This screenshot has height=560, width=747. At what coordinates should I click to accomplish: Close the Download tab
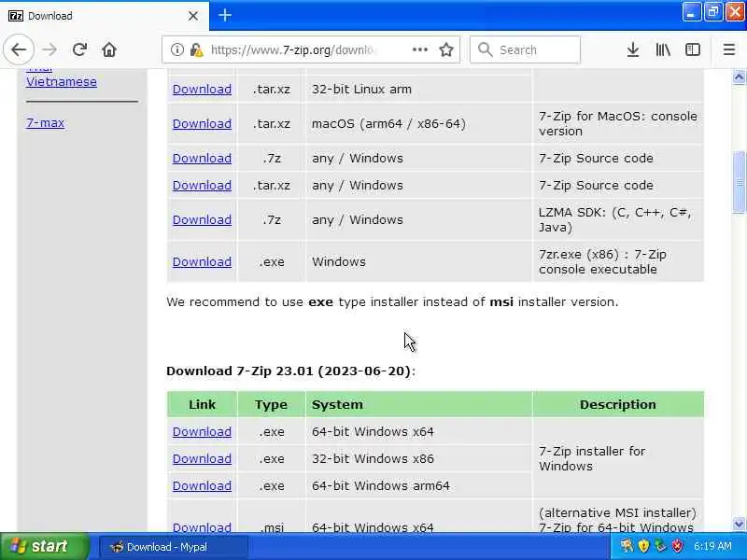click(193, 16)
